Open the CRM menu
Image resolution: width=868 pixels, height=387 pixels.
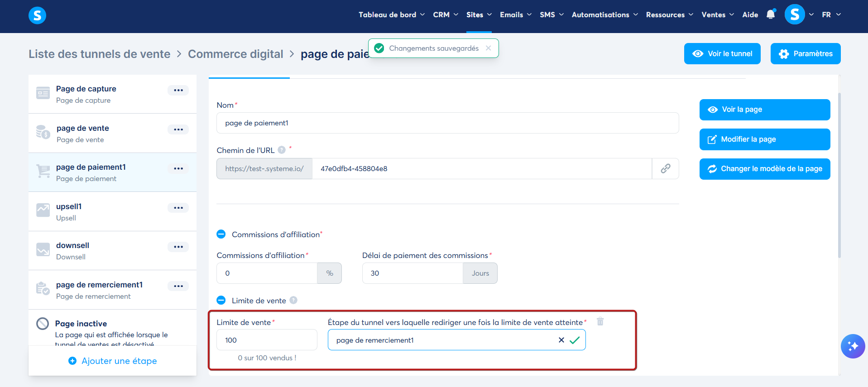click(x=446, y=14)
